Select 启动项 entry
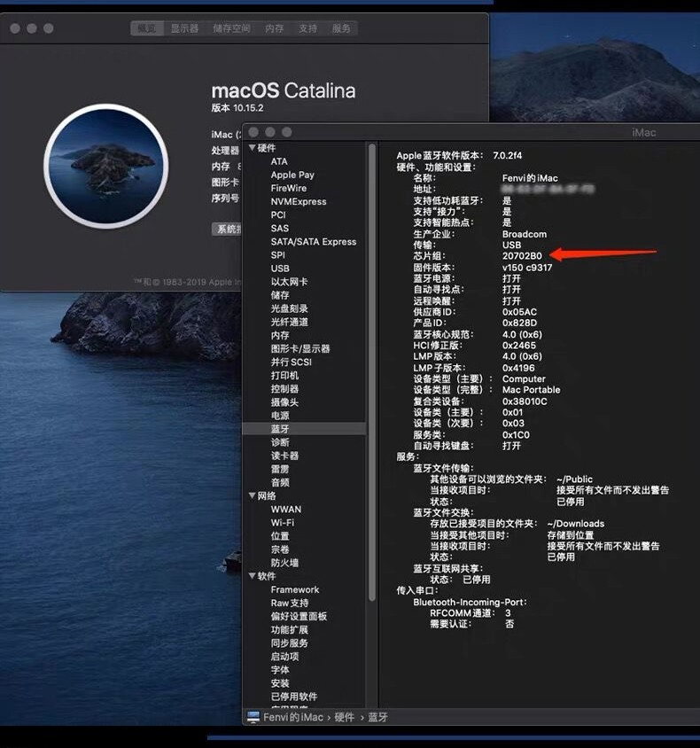 click(x=284, y=656)
